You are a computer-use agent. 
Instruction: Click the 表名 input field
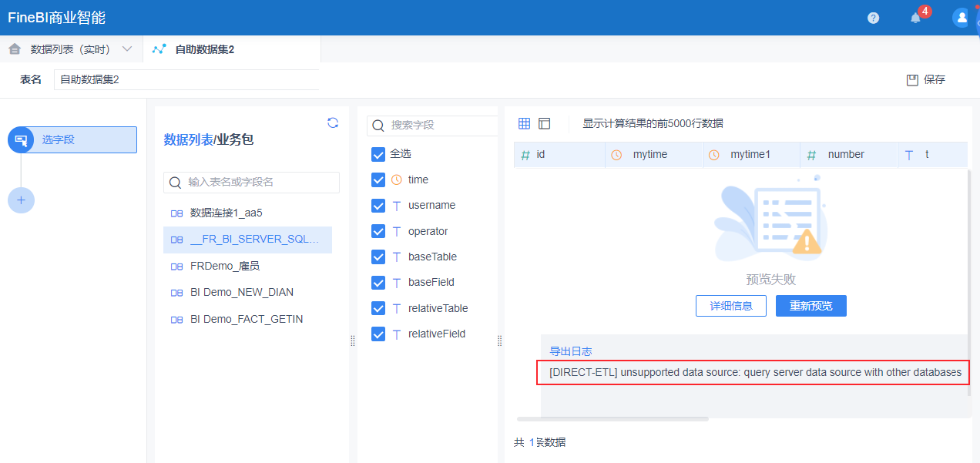click(186, 79)
